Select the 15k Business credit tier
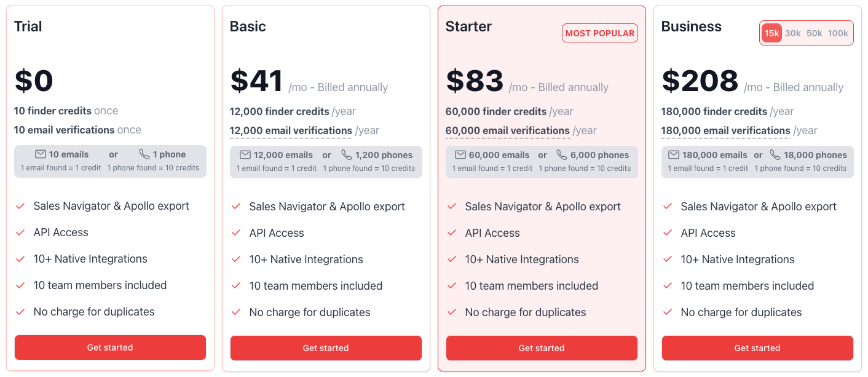Viewport: 868px width, 377px height. (x=771, y=33)
